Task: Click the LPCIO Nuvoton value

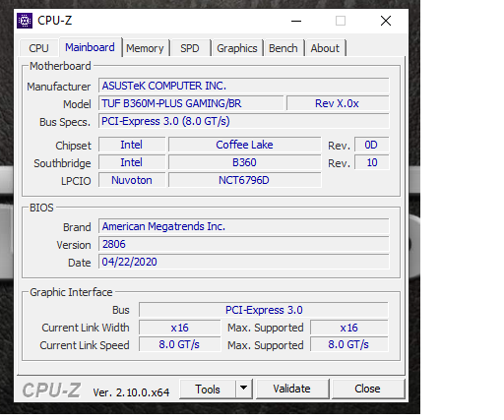Action: pos(132,180)
